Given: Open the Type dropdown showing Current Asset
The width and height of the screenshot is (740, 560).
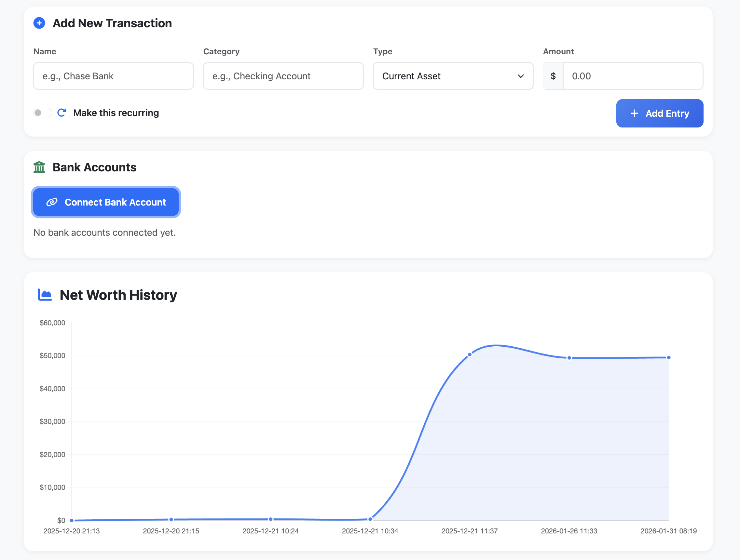Looking at the screenshot, I should (x=445, y=76).
